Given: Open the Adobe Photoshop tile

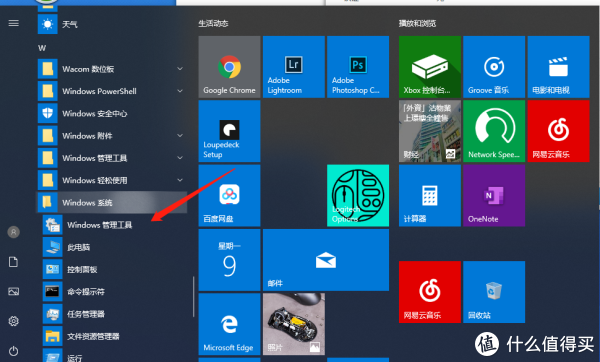Looking at the screenshot, I should tap(358, 67).
